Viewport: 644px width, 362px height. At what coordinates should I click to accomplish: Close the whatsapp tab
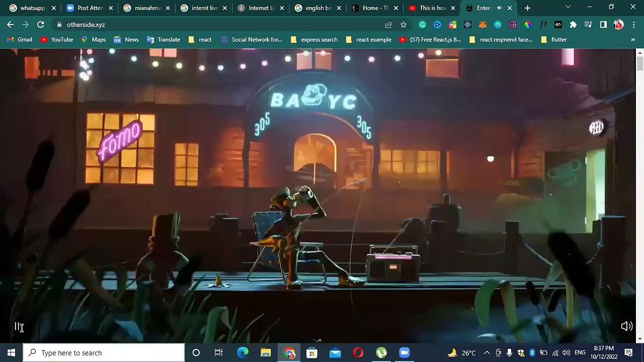54,8
